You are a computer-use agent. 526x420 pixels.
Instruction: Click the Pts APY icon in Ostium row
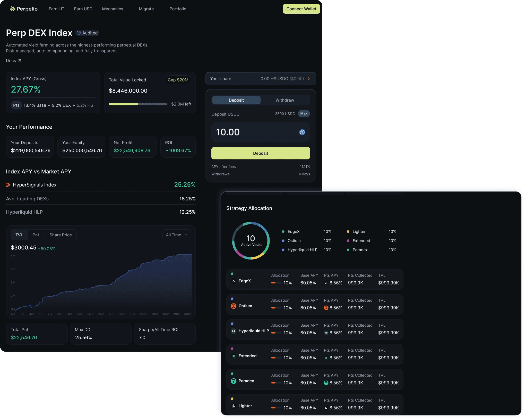(x=326, y=308)
